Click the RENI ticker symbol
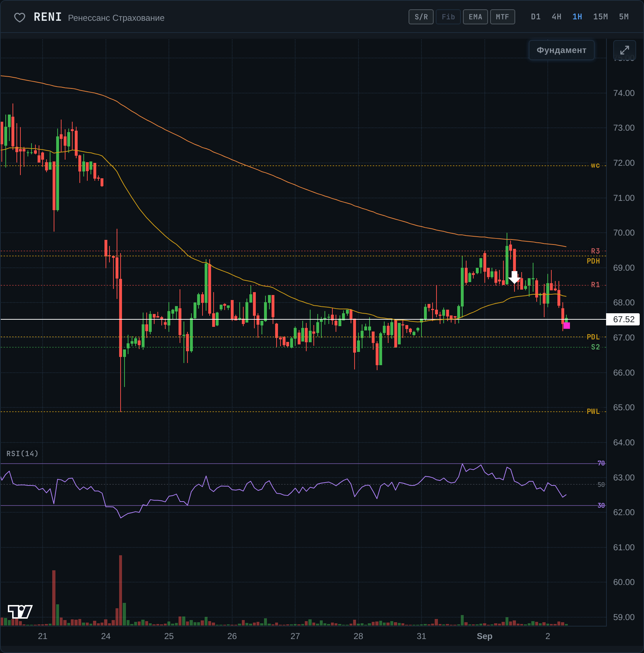The height and width of the screenshot is (653, 644). click(x=48, y=17)
